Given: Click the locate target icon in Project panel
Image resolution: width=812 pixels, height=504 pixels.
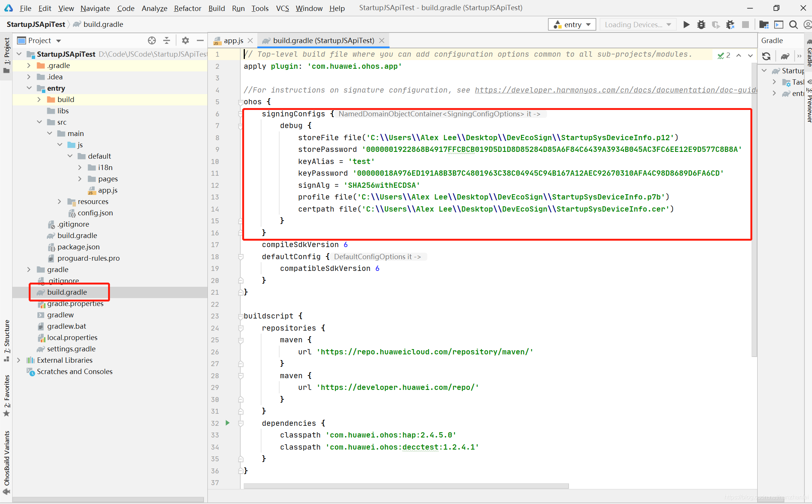Looking at the screenshot, I should coord(152,40).
